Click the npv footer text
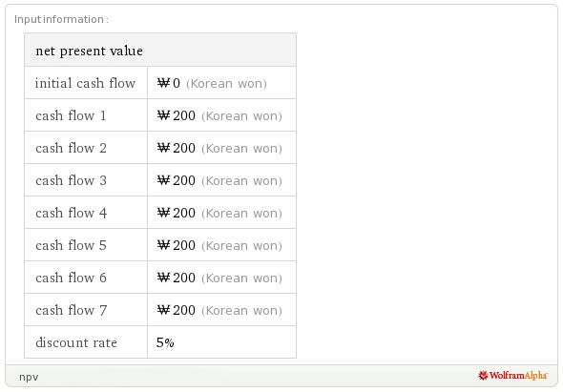The height and width of the screenshot is (392, 563). click(29, 377)
